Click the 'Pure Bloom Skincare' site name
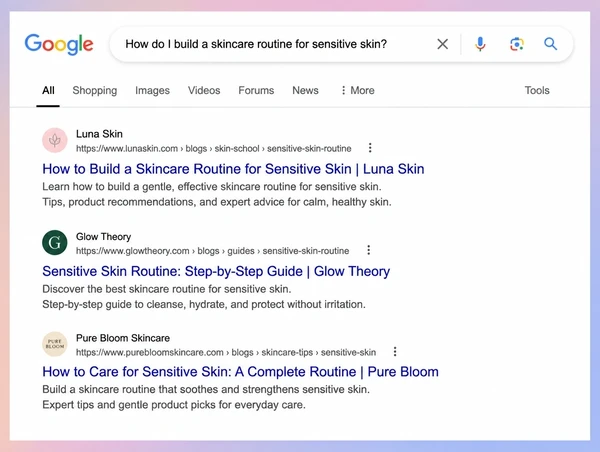 click(123, 338)
